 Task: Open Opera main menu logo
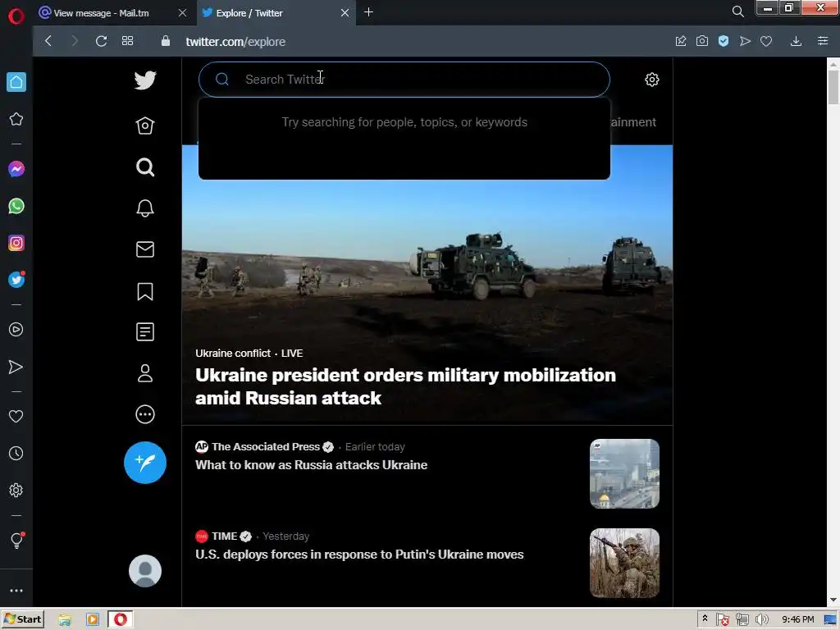pyautogui.click(x=16, y=16)
